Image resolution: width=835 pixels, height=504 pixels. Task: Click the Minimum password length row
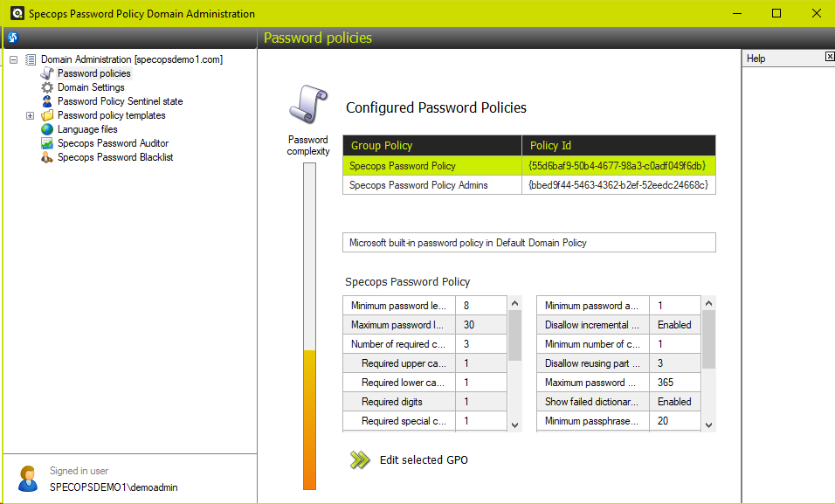point(425,305)
